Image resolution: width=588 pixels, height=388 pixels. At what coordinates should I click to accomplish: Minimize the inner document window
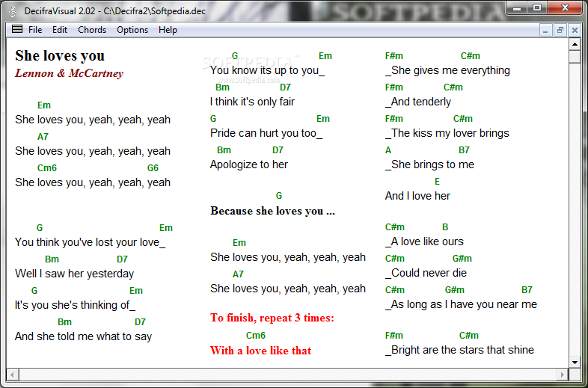coord(545,31)
